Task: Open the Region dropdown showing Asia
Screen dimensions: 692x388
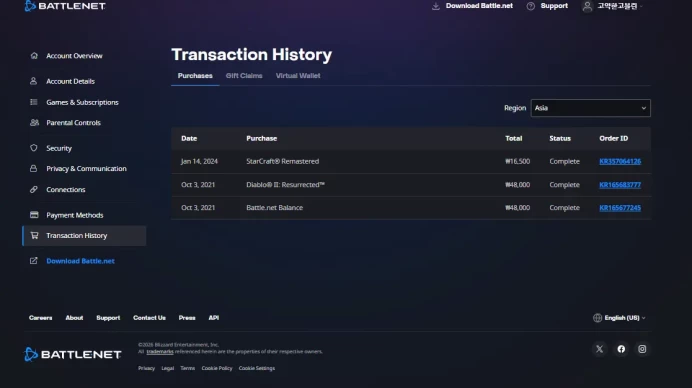Action: click(590, 108)
